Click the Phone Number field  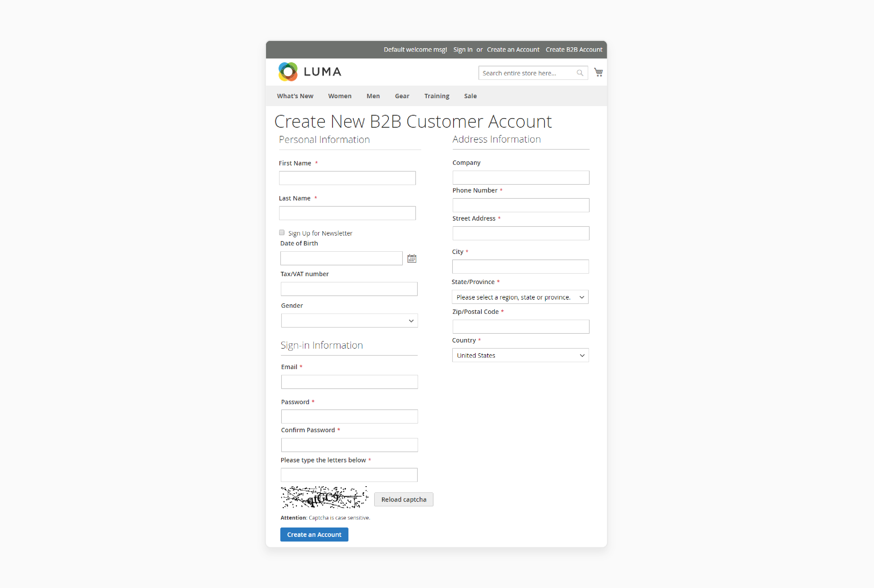click(521, 205)
